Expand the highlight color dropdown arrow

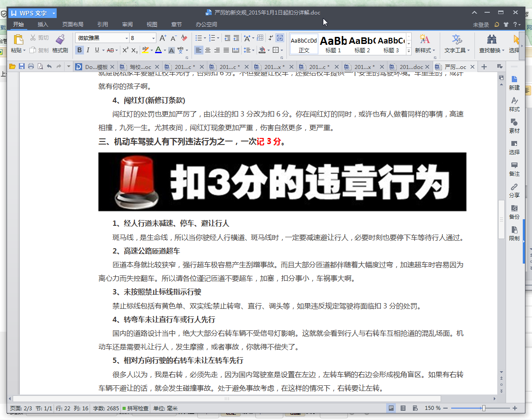pyautogui.click(x=151, y=50)
